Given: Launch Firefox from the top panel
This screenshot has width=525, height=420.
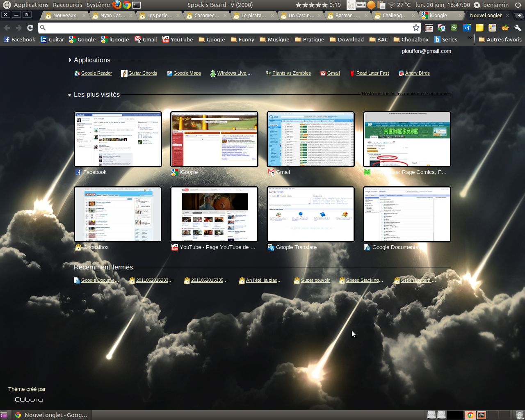Looking at the screenshot, I should [x=117, y=5].
